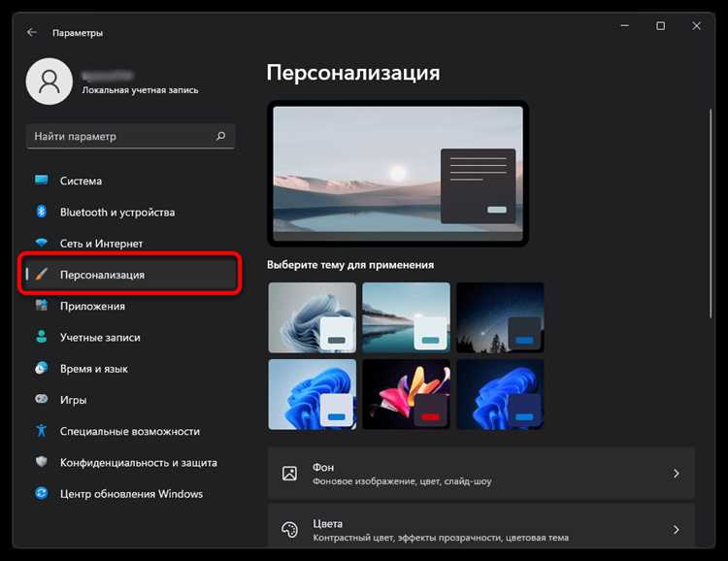Click the Время и язык globe icon
The image size is (728, 561).
tap(42, 368)
